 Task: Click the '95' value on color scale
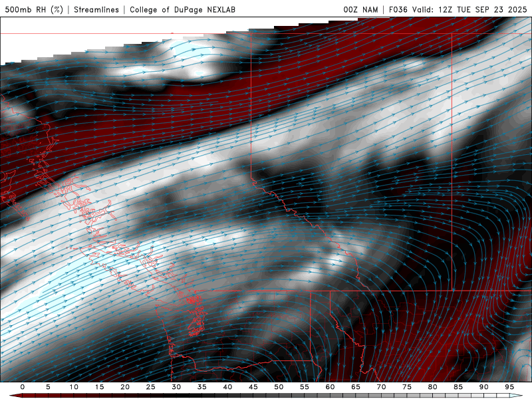pyautogui.click(x=509, y=387)
